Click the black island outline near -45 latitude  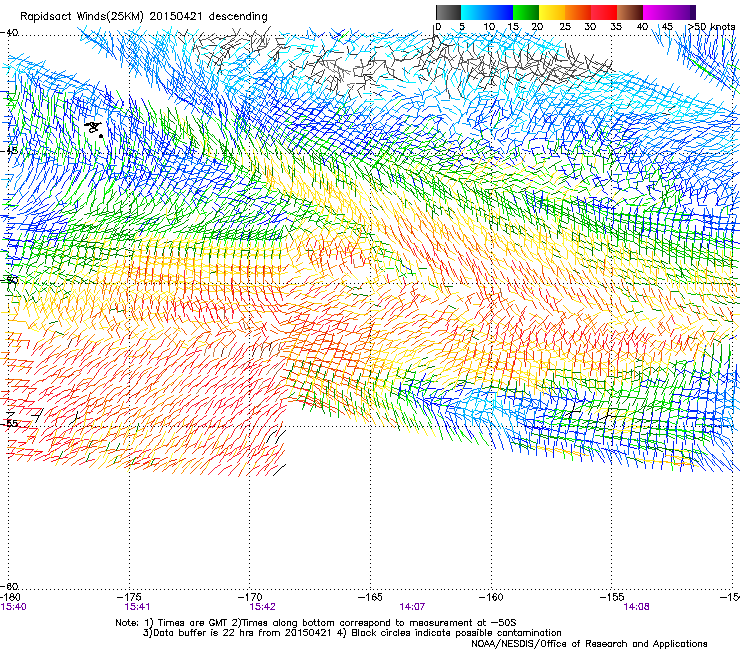coord(93,128)
